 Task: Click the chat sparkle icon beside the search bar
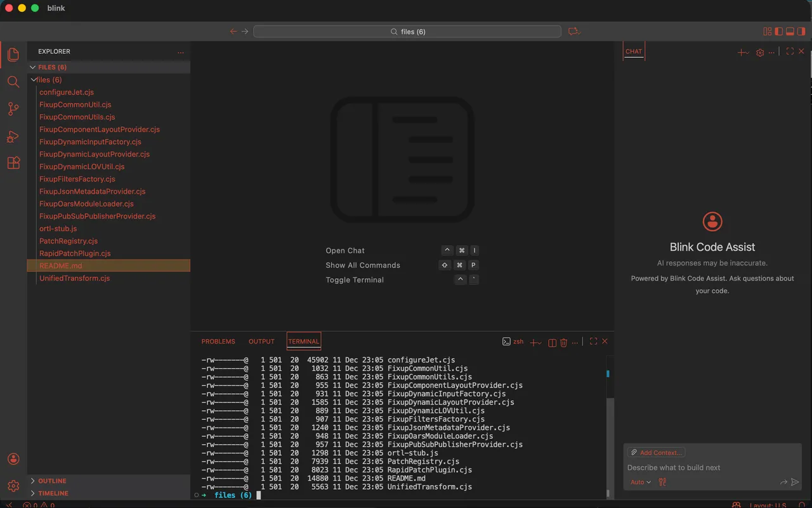[x=574, y=31]
